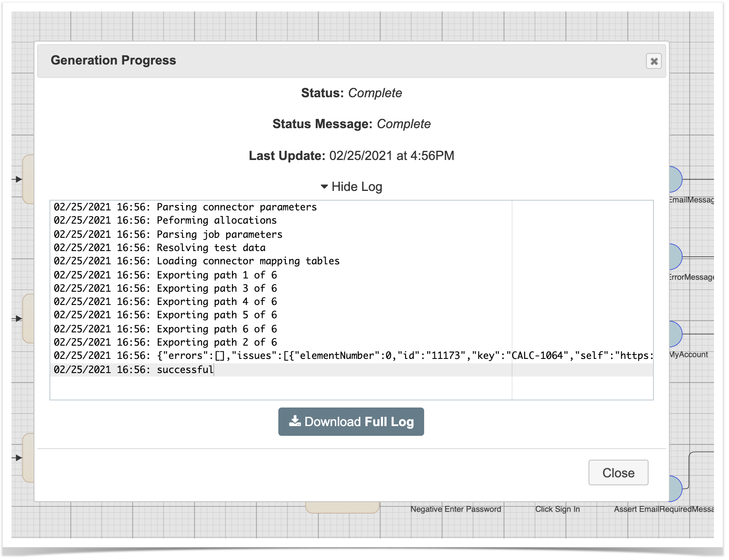Download the full log file
729x560 pixels.
[351, 422]
